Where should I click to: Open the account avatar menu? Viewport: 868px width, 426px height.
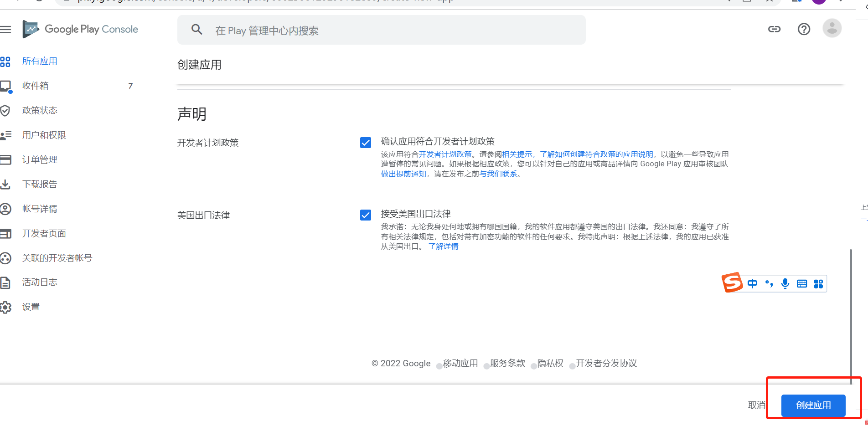[832, 28]
